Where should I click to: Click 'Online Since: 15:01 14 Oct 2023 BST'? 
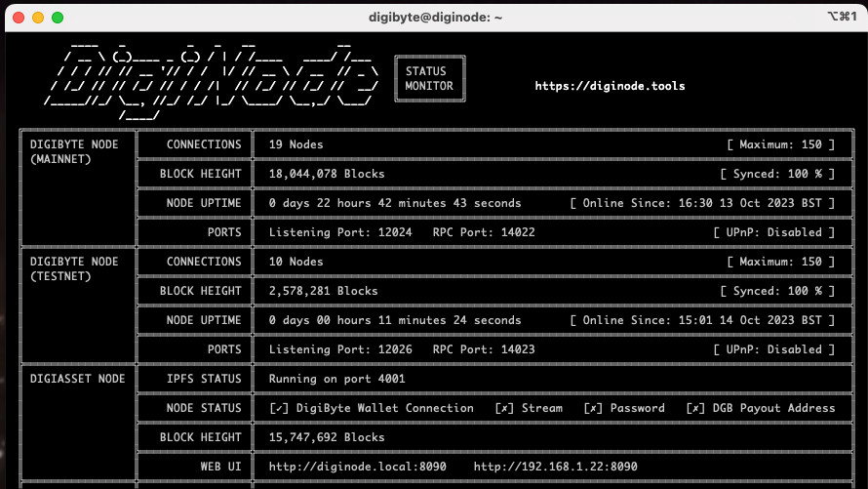[702, 320]
